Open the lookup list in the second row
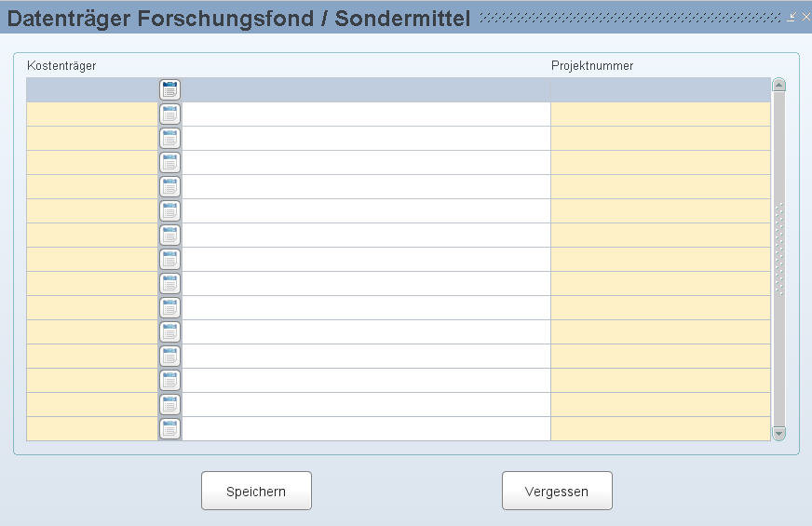Screen dimensions: 812x526 click(169, 115)
